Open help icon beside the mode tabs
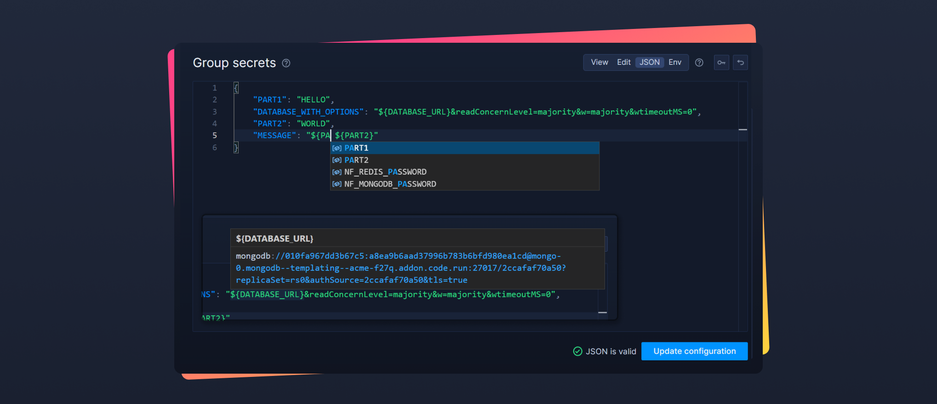937x404 pixels. point(699,63)
